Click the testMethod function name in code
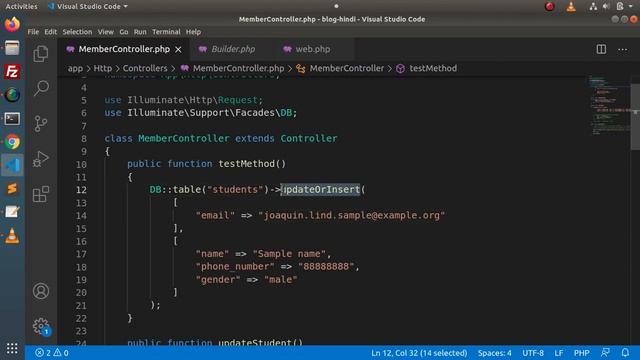 [247, 164]
